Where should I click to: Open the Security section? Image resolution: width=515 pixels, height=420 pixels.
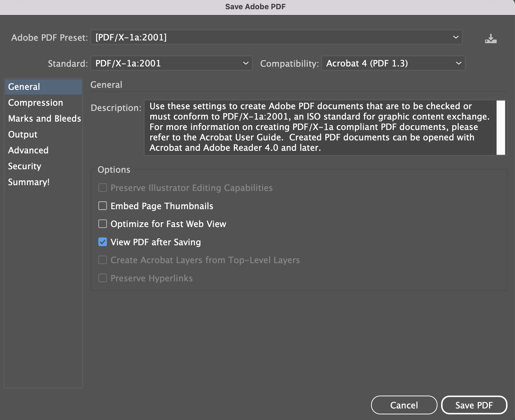click(x=43, y=166)
